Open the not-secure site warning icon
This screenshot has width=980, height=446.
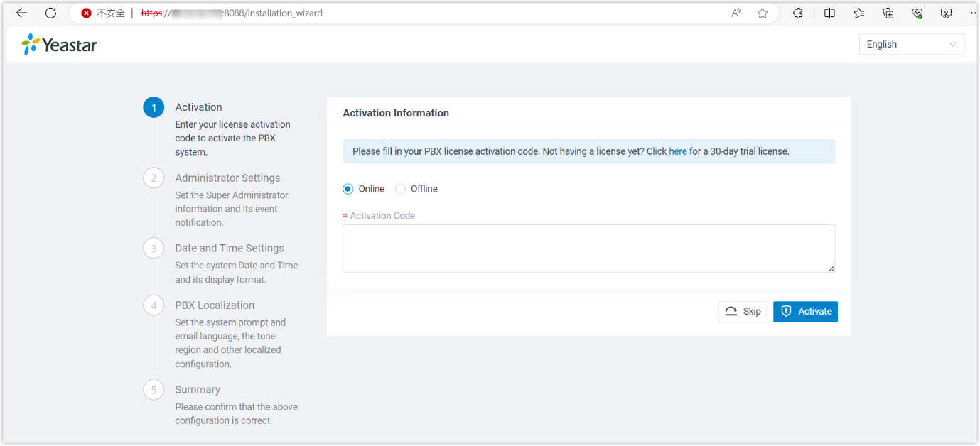(x=87, y=13)
